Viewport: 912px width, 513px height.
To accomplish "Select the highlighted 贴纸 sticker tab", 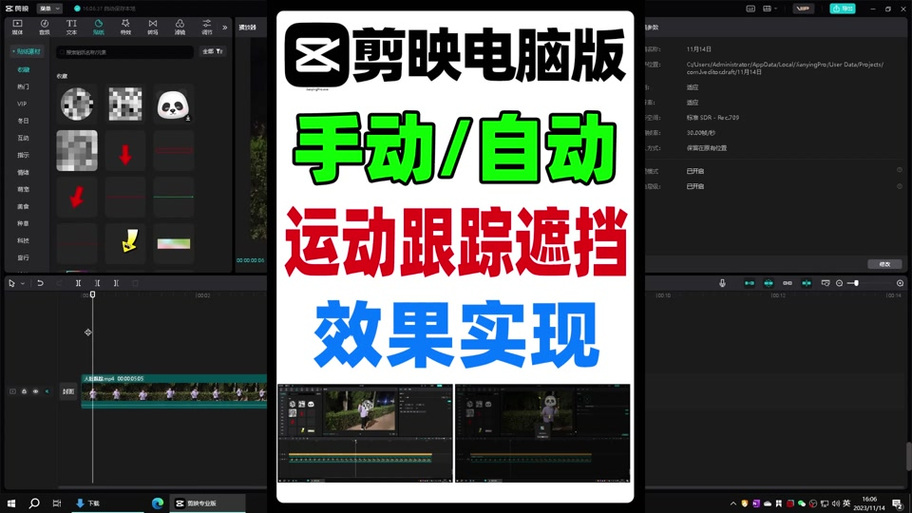I will point(98,27).
